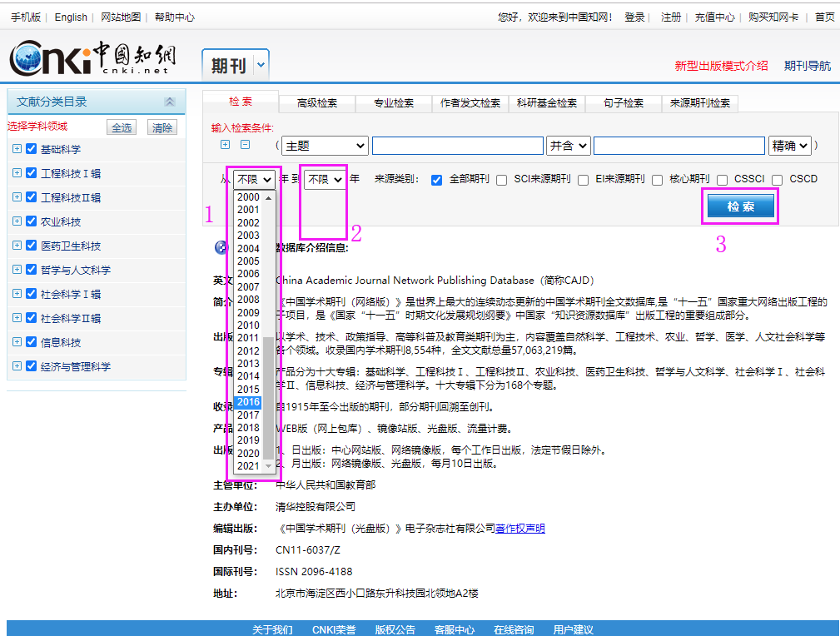Open the 精确 match dropdown
Screen dimensions: 840x636
pyautogui.click(x=790, y=146)
